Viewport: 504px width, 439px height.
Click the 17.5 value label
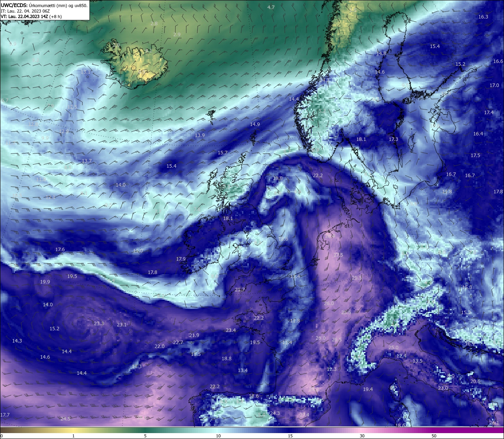tap(475, 156)
